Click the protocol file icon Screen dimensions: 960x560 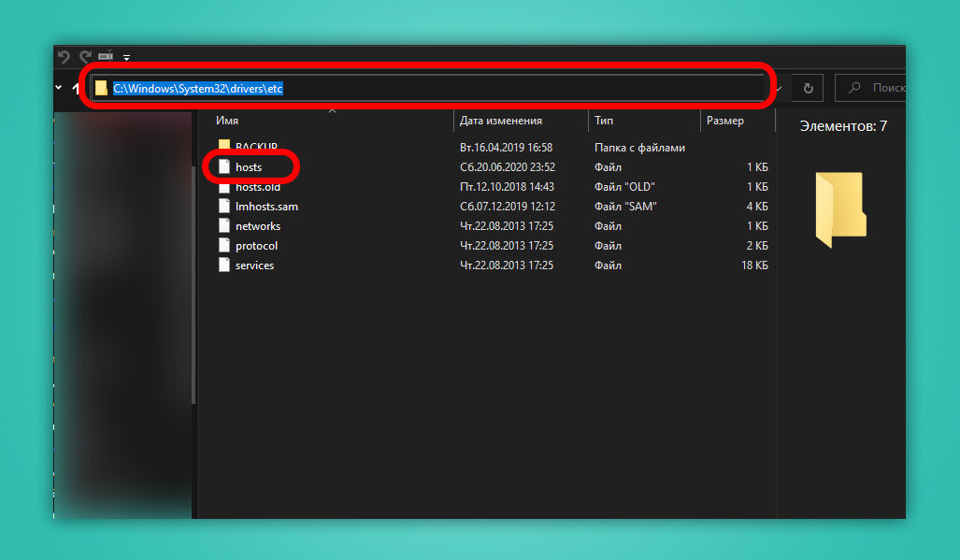pos(224,246)
